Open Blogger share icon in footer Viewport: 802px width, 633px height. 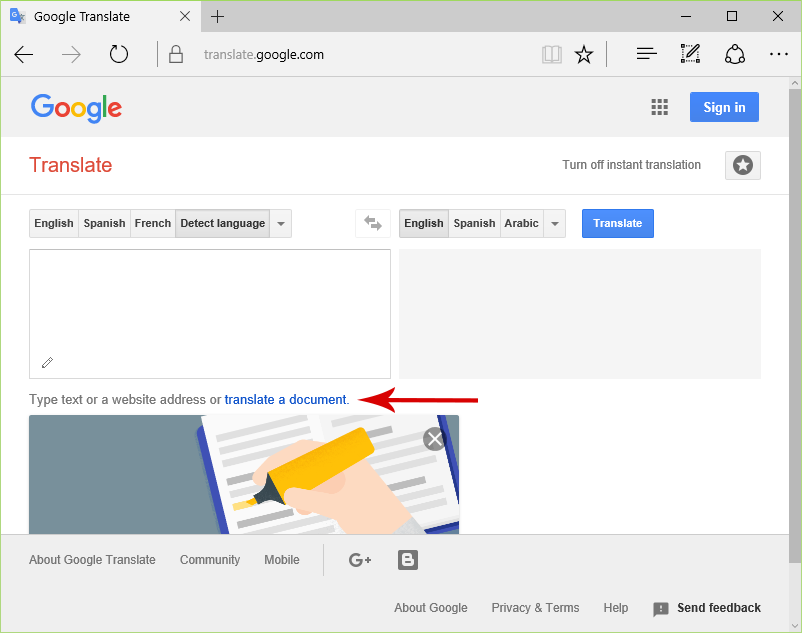click(x=407, y=560)
